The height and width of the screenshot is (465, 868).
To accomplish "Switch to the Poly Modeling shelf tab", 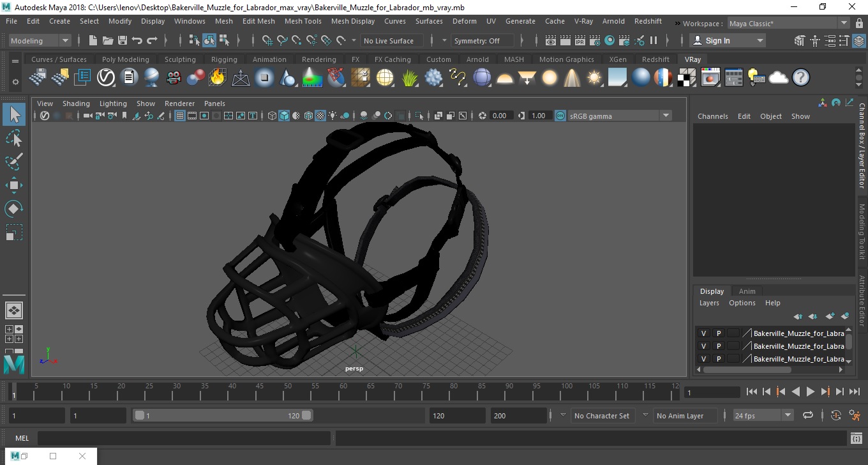I will pos(125,59).
